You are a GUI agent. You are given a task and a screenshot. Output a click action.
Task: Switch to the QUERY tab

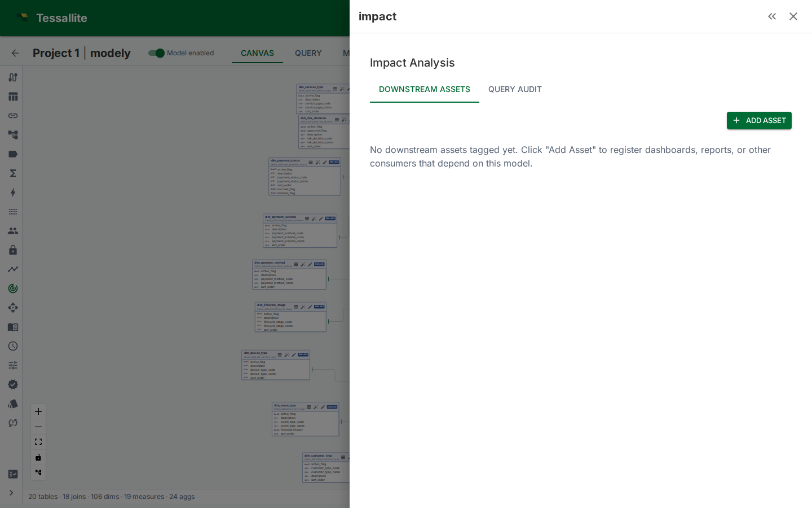[308, 53]
